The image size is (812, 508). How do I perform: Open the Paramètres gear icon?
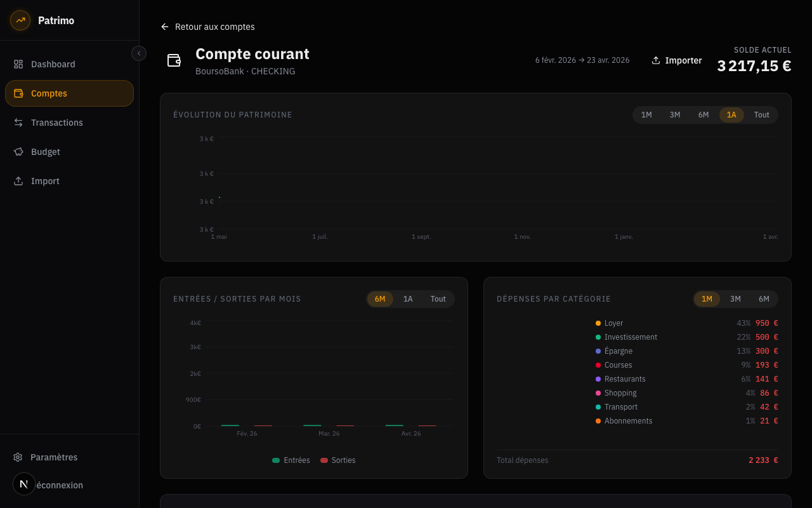coord(17,457)
